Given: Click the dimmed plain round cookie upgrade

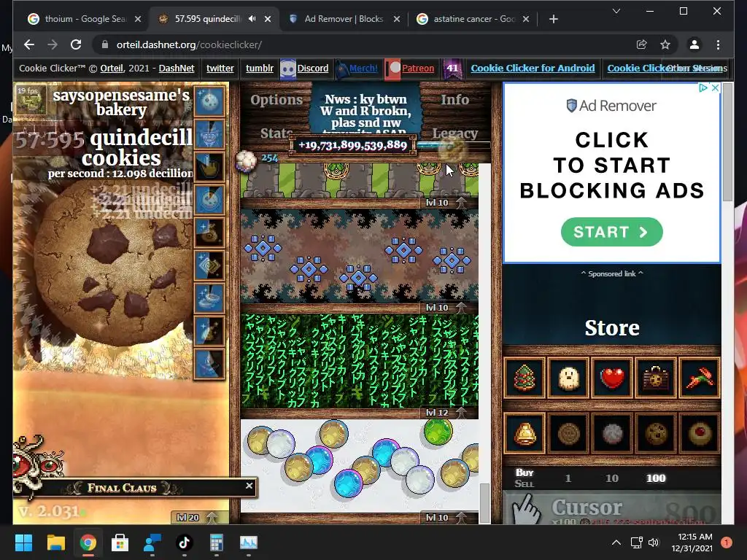Looking at the screenshot, I should [568, 433].
